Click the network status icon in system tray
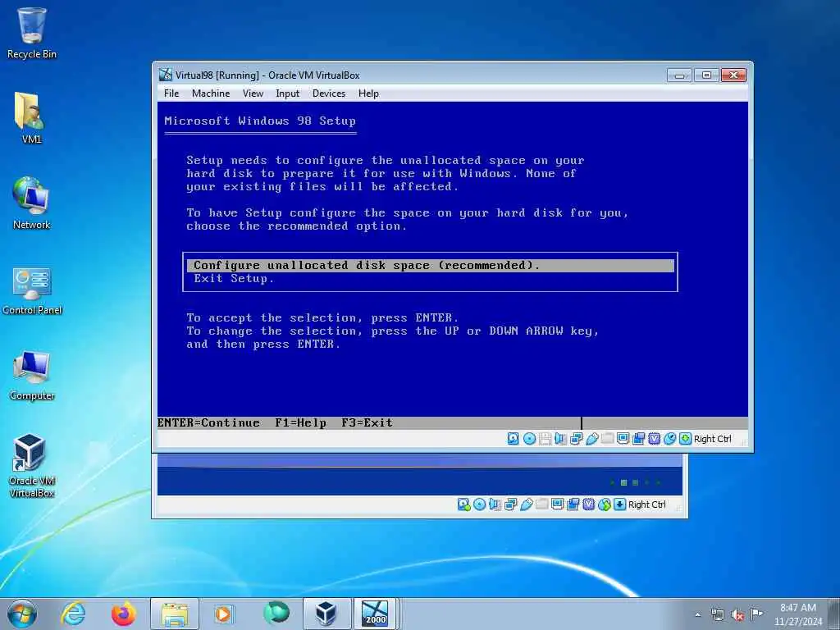 tap(718, 615)
